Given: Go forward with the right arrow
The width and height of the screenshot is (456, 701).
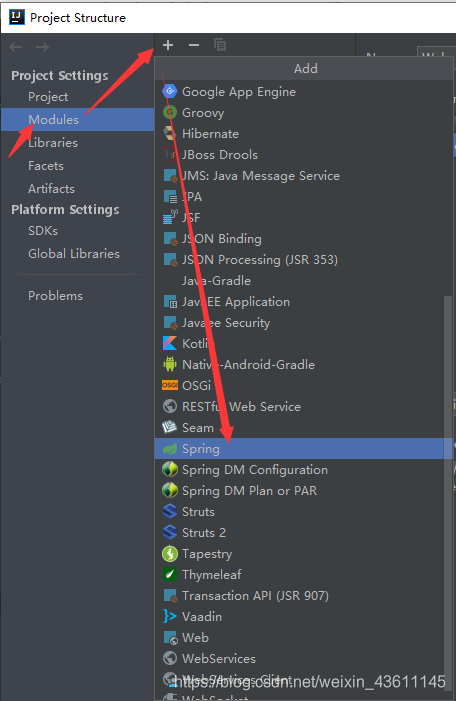Looking at the screenshot, I should coord(42,47).
